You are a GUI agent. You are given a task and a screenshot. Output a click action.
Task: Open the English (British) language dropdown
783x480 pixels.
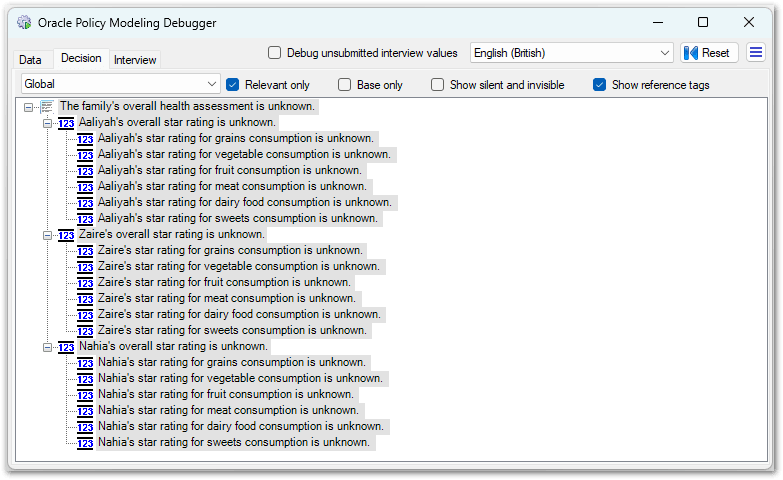[571, 52]
